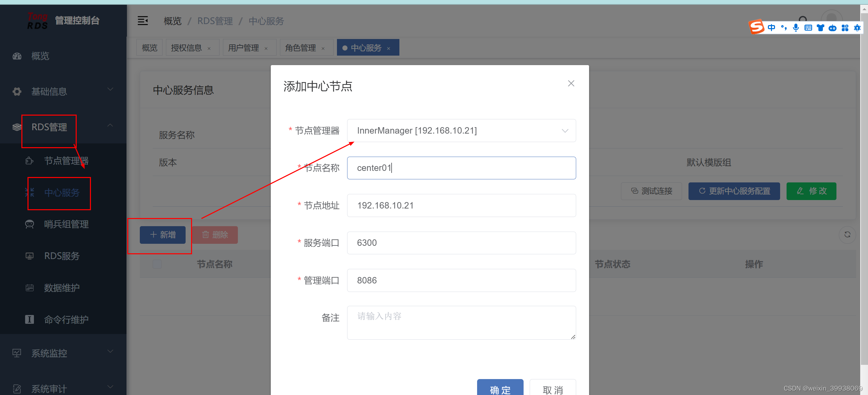
Task: Open the Sogou toolbox grid icon
Action: point(845,28)
